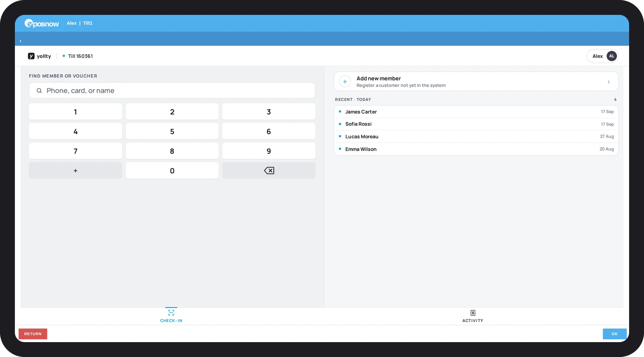Image resolution: width=644 pixels, height=357 pixels.
Task: Click the 27 Aug date for Lucas Moreau
Action: click(x=607, y=137)
